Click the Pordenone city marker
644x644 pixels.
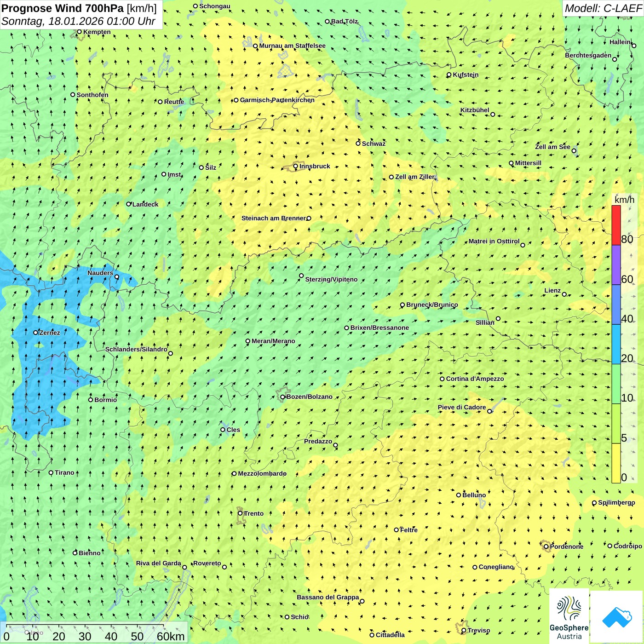[x=546, y=546]
